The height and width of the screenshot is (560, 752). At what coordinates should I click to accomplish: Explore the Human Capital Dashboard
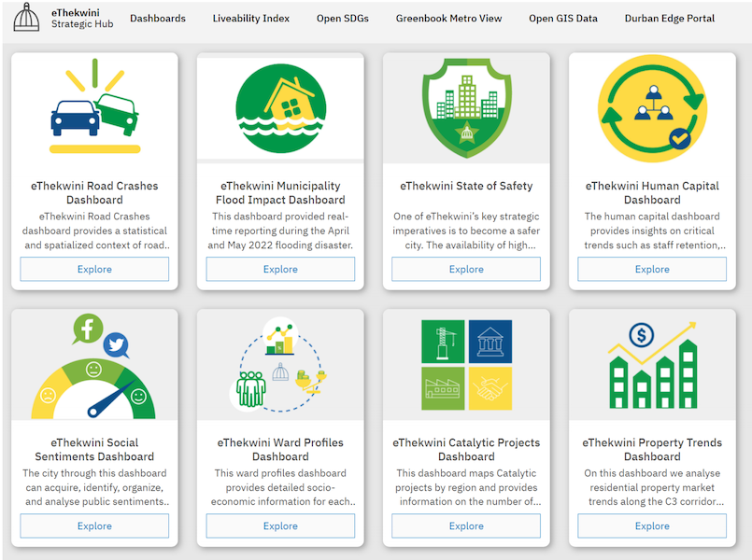pos(652,269)
